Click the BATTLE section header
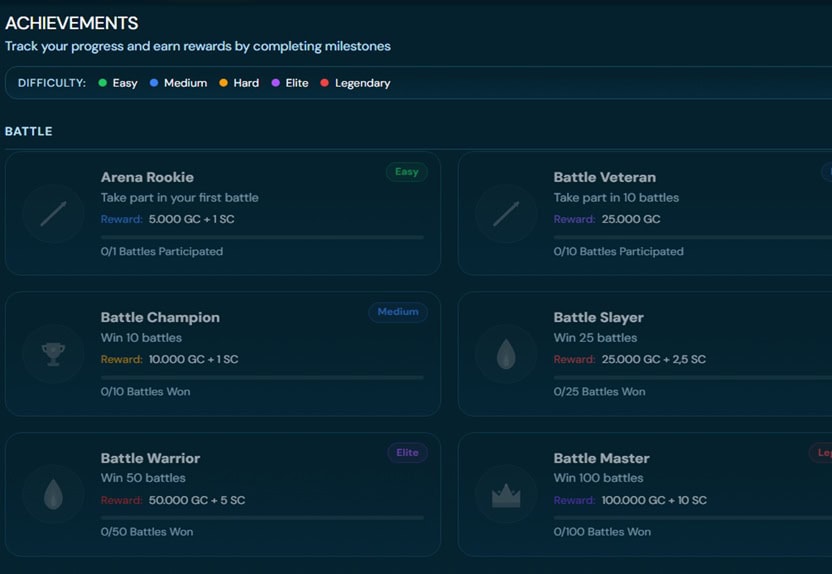The width and height of the screenshot is (832, 574). (x=29, y=132)
